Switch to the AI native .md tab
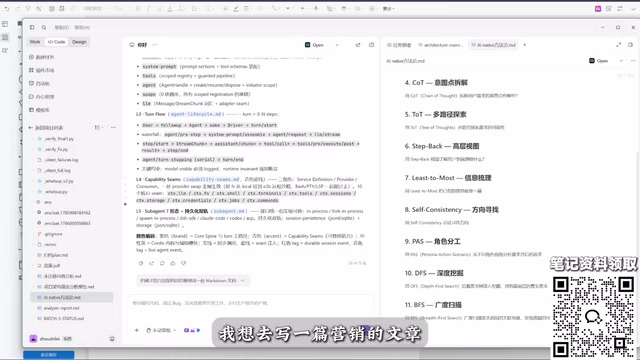 [493, 45]
